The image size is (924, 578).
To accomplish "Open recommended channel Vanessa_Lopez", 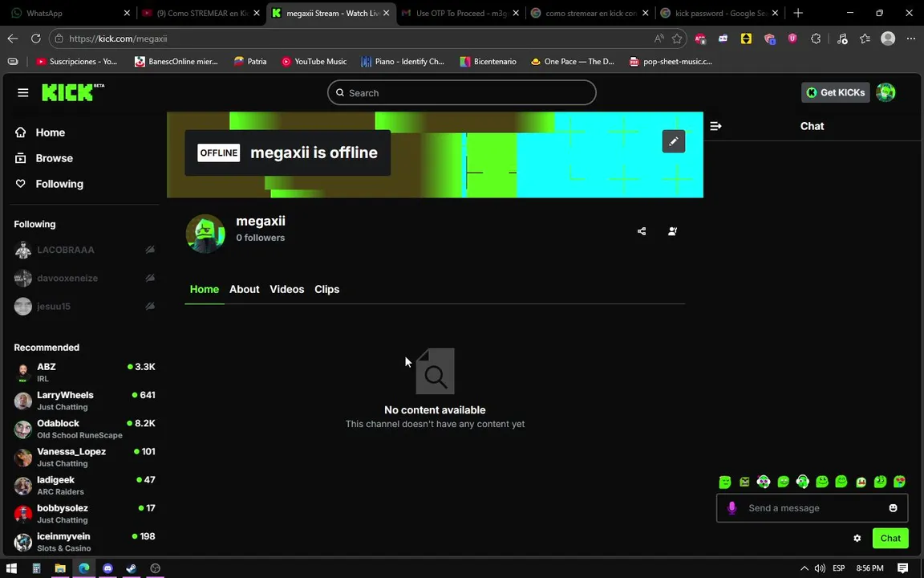I will [84, 457].
